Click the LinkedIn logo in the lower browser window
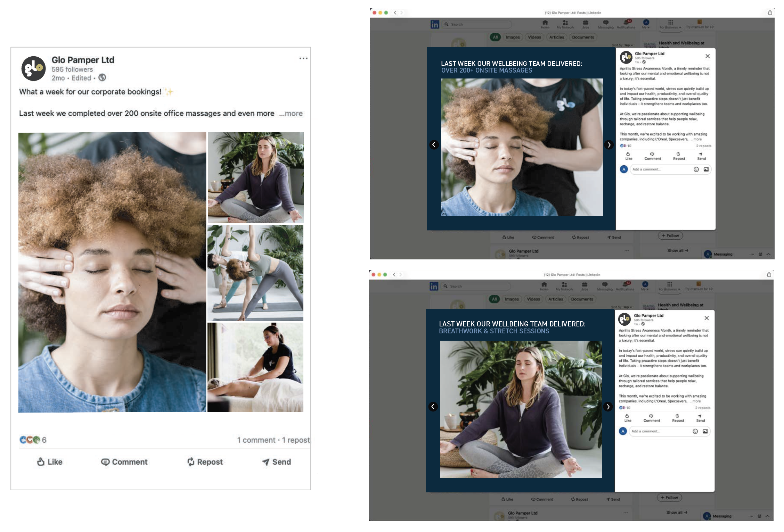Screen dimensions: 784x532 pos(433,286)
